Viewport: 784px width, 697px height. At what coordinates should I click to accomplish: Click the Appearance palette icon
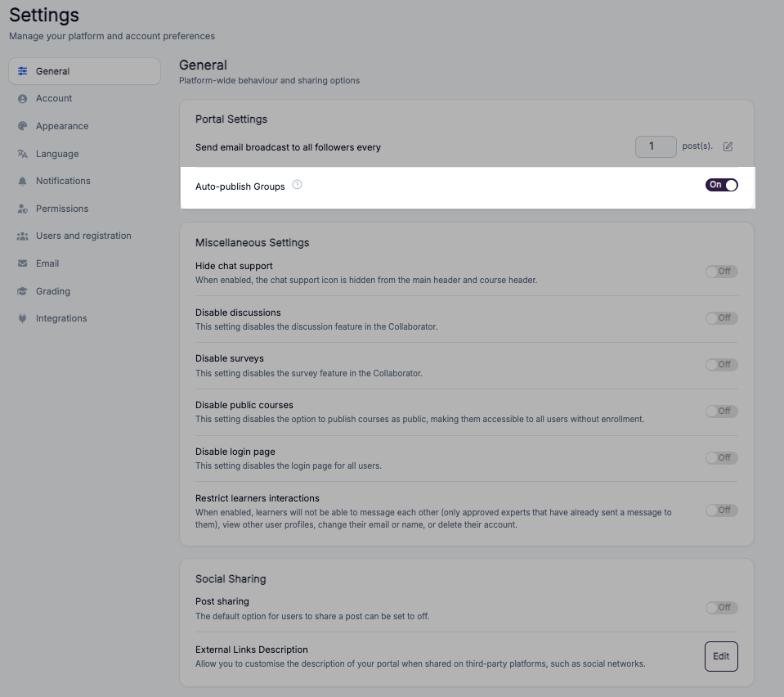[23, 126]
